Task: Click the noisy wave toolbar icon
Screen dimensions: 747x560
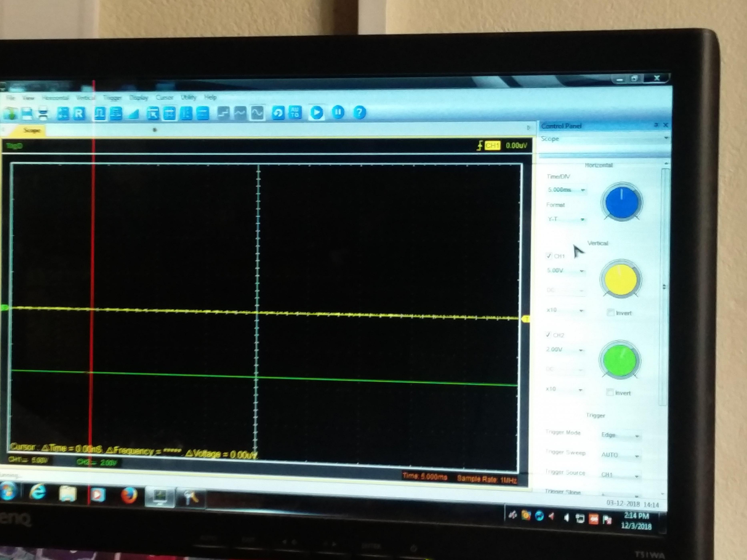Action: point(240,113)
